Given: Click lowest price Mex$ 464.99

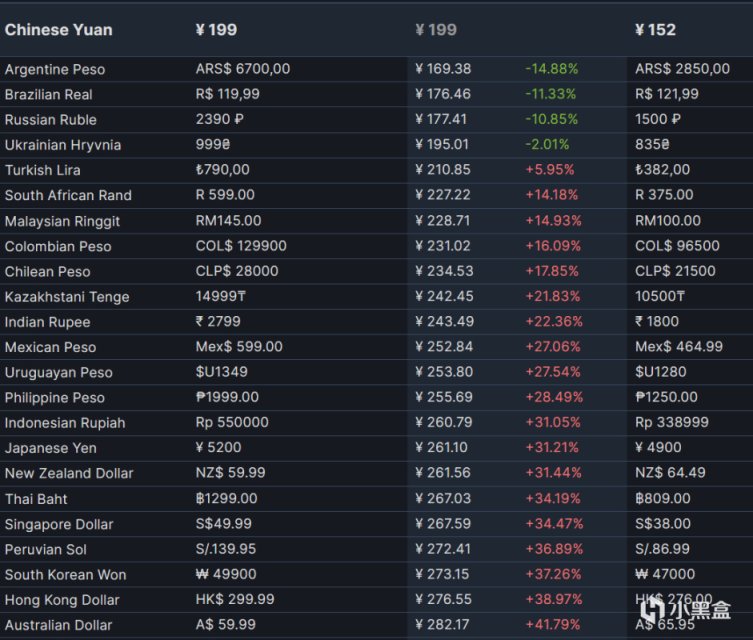Looking at the screenshot, I should (x=679, y=346).
